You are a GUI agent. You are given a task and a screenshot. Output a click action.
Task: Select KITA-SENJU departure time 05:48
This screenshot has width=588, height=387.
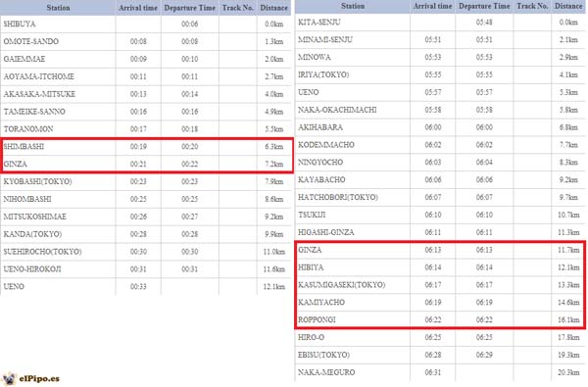pyautogui.click(x=484, y=23)
